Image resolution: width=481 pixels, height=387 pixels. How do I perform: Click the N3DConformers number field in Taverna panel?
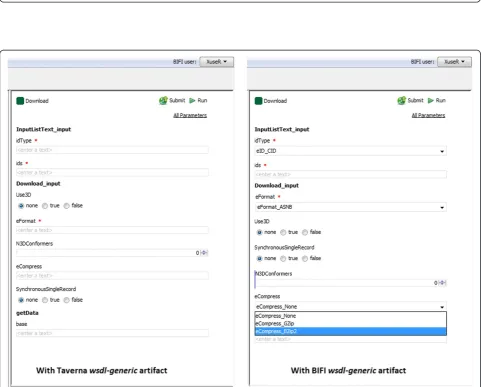(x=108, y=253)
